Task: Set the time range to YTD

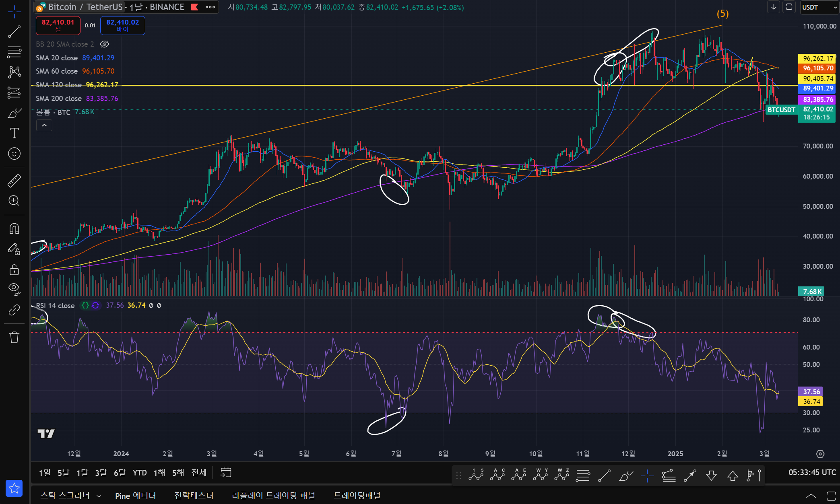Action: pyautogui.click(x=140, y=473)
